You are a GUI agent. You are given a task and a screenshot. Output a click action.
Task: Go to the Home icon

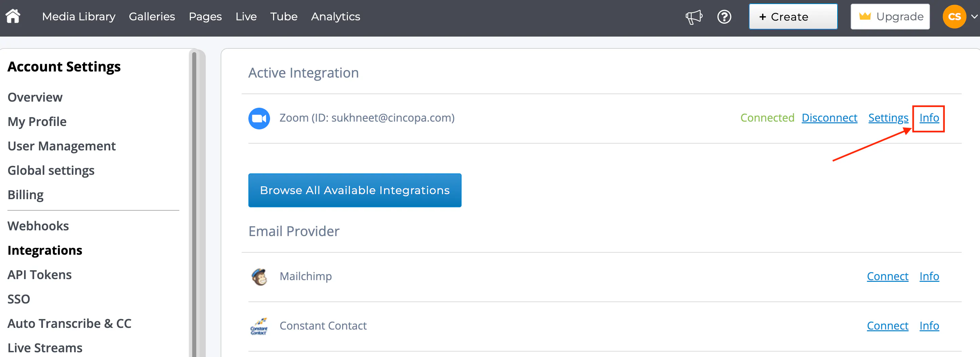tap(13, 16)
